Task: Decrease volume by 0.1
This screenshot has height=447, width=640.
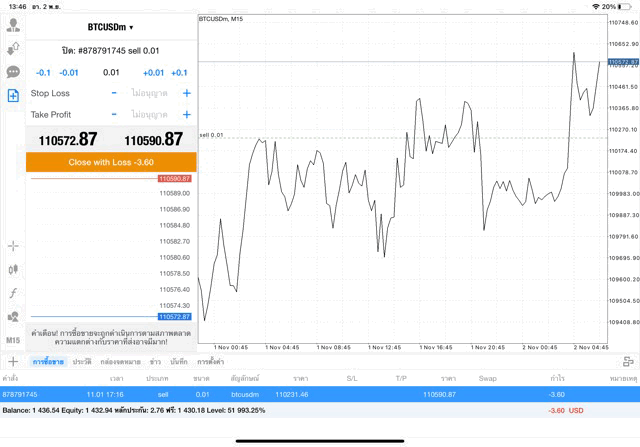Action: coord(43,72)
